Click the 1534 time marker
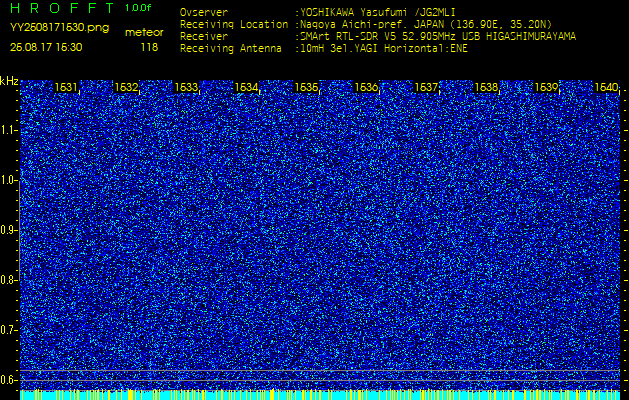Viewport: 629px width, 400px height. [246, 87]
